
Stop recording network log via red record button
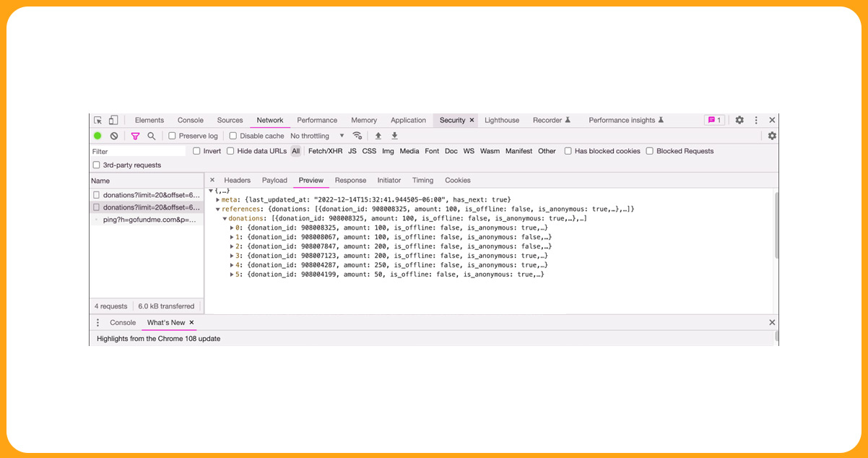(x=97, y=136)
